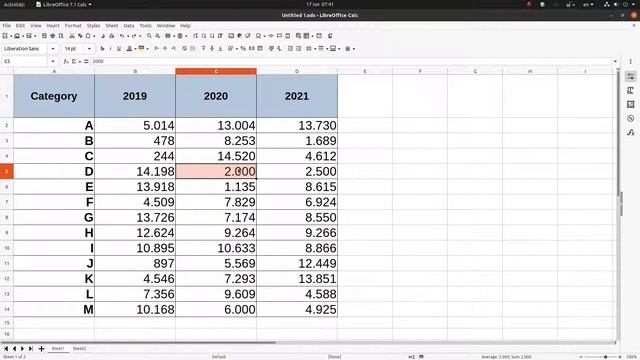Click the formula input line
640x360 pixels.
[351, 61]
